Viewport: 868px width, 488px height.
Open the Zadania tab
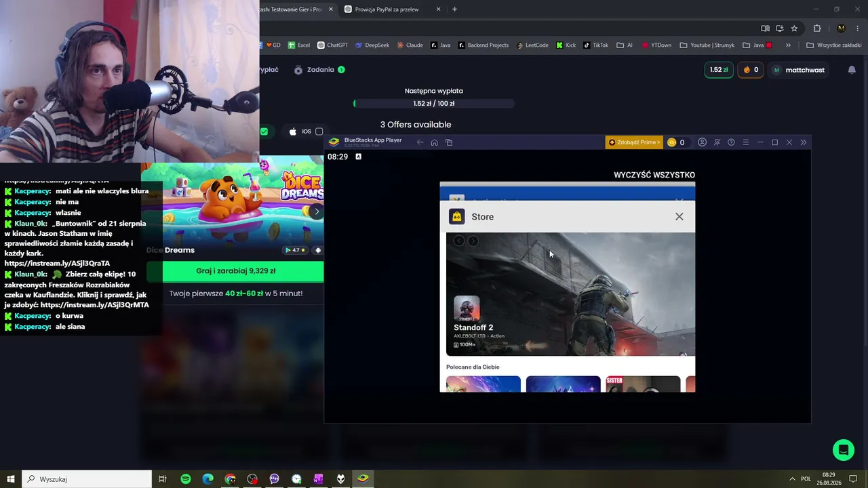pos(319,70)
